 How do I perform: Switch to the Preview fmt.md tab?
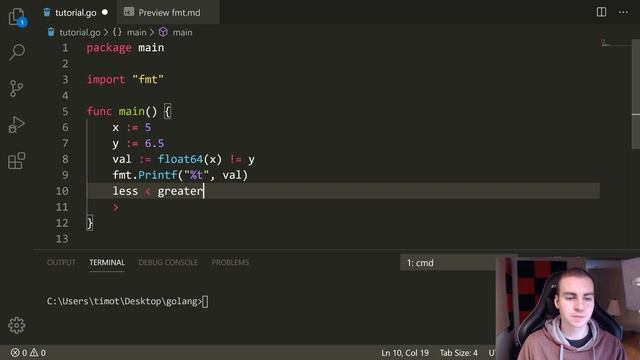(x=169, y=13)
